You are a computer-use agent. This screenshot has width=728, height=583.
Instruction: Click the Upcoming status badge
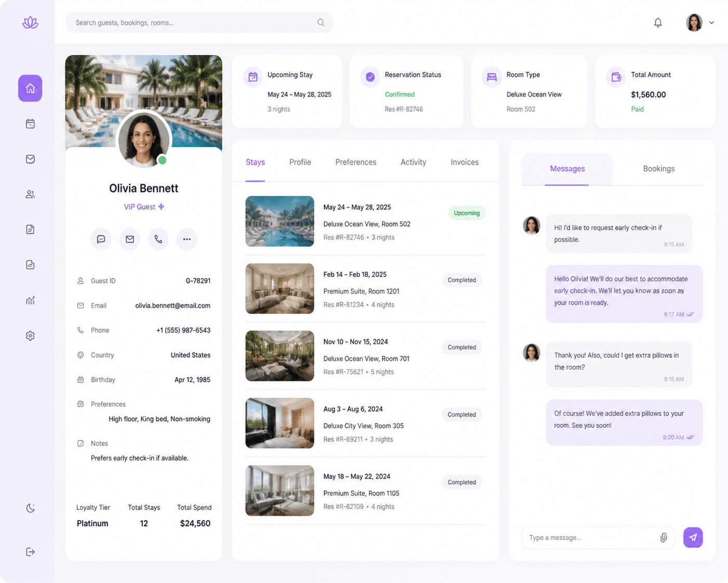[x=467, y=213]
